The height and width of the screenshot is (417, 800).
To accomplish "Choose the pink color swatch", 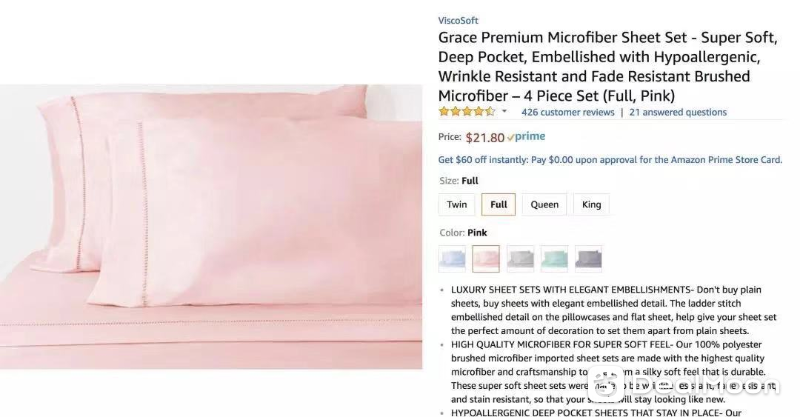I will coord(486,259).
